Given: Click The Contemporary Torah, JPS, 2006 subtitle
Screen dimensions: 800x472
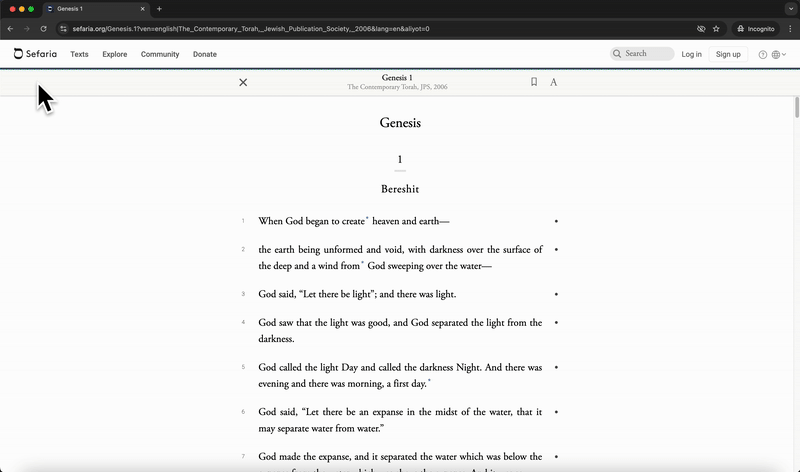Looking at the screenshot, I should (397, 87).
